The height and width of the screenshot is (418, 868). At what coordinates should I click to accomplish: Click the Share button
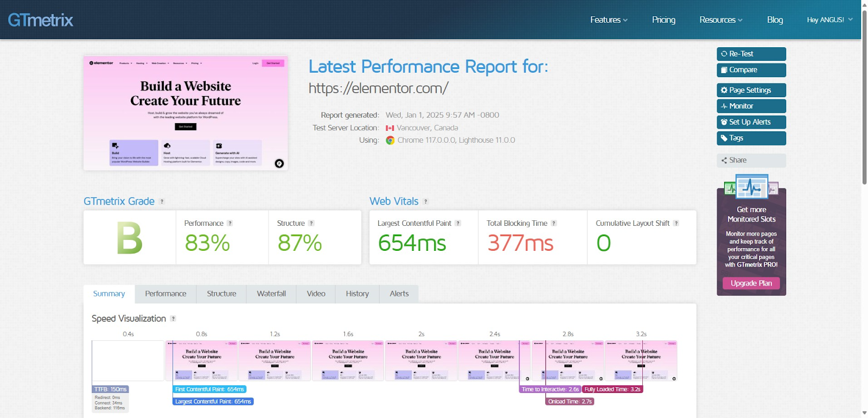point(751,160)
